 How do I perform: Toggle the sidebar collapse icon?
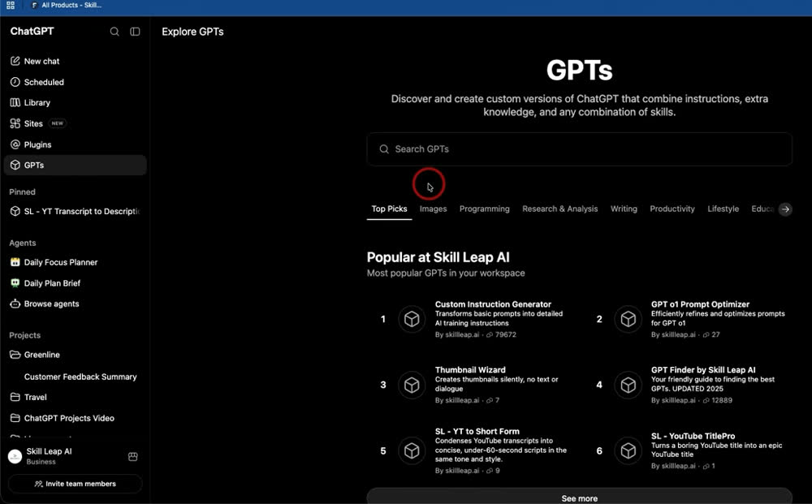pyautogui.click(x=135, y=32)
